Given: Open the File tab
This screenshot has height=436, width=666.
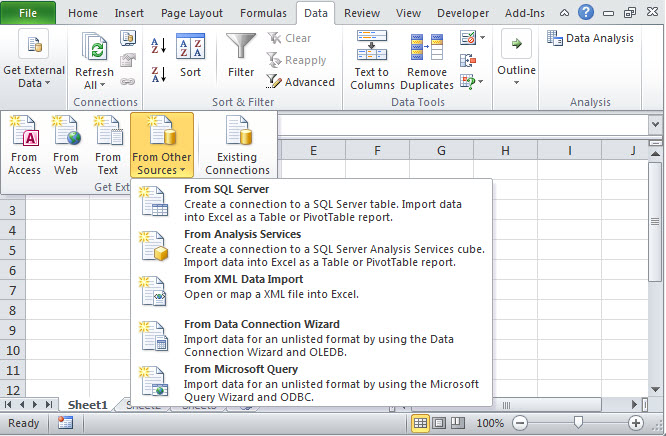Looking at the screenshot, I should coord(28,13).
